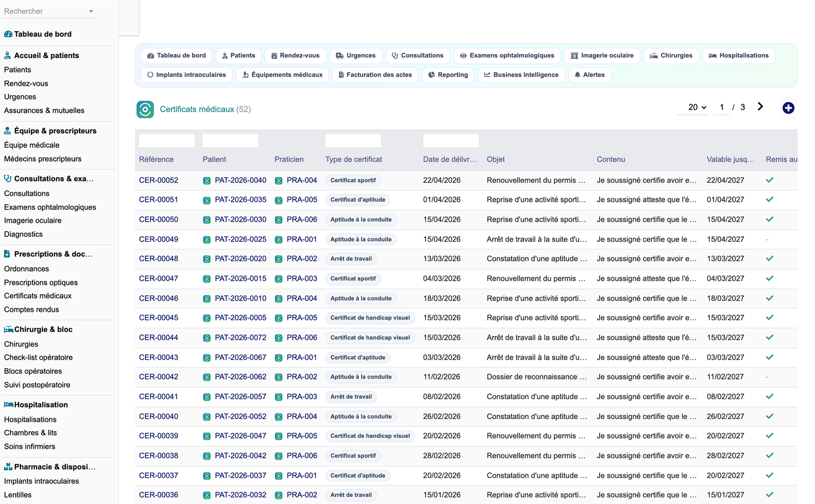
Task: Click the Type de certificat filter field
Action: click(x=353, y=141)
